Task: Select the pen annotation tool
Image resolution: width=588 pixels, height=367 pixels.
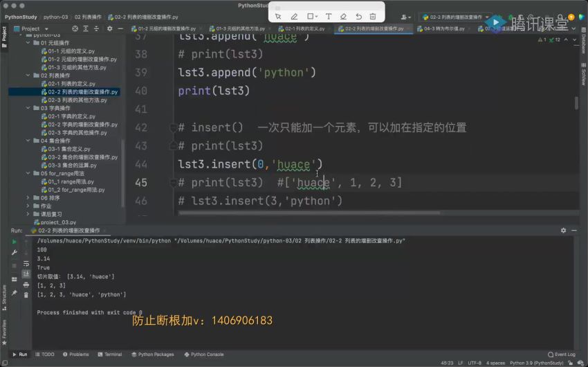Action: coord(294,16)
